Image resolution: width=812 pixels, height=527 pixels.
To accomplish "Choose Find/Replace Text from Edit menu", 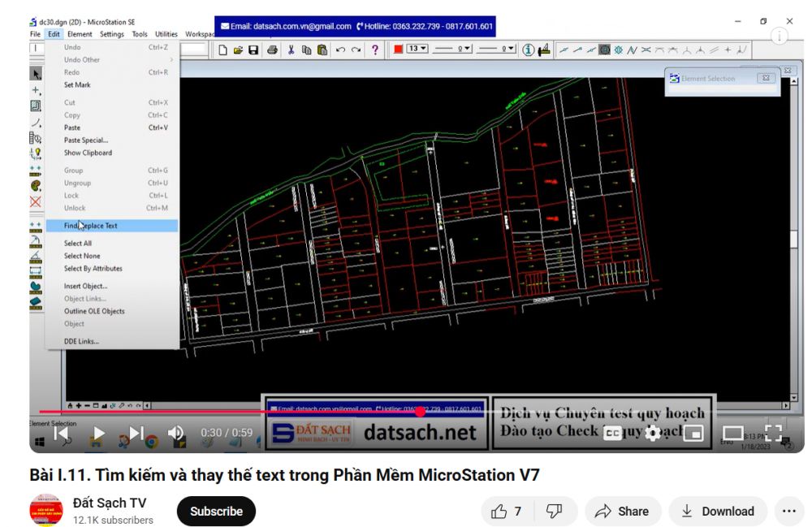I will click(x=91, y=226).
